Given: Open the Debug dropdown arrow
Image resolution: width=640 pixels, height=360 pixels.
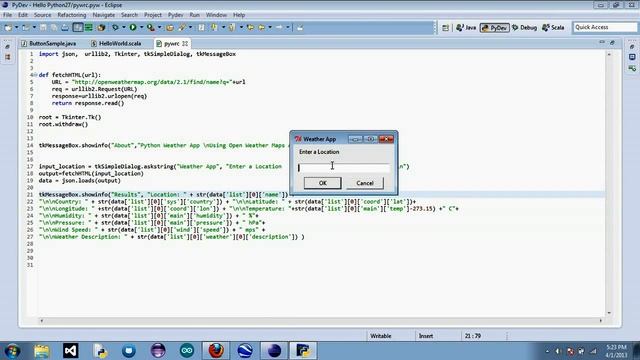Looking at the screenshot, I should (124, 28).
